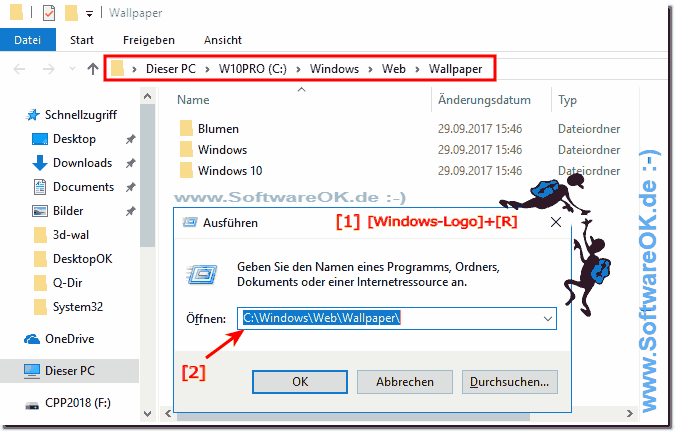Expand chevron after Dieser PC in breadcrumb
675x432 pixels.
tap(207, 69)
